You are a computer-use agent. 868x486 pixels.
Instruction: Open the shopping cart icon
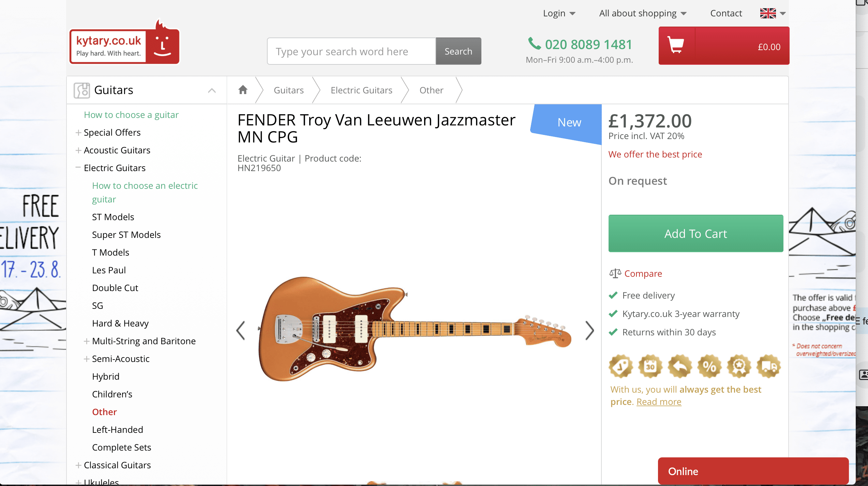pyautogui.click(x=676, y=46)
